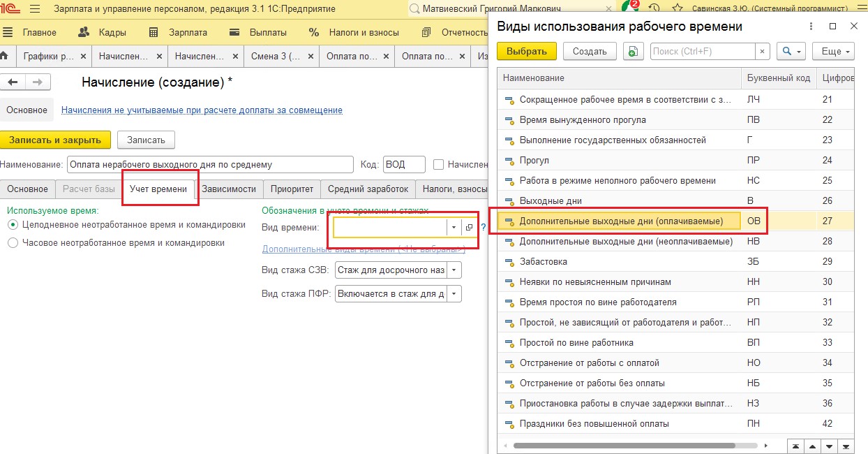This screenshot has height=454, width=868.
Task: Close the Смена 3 open tab
Action: coord(311,56)
